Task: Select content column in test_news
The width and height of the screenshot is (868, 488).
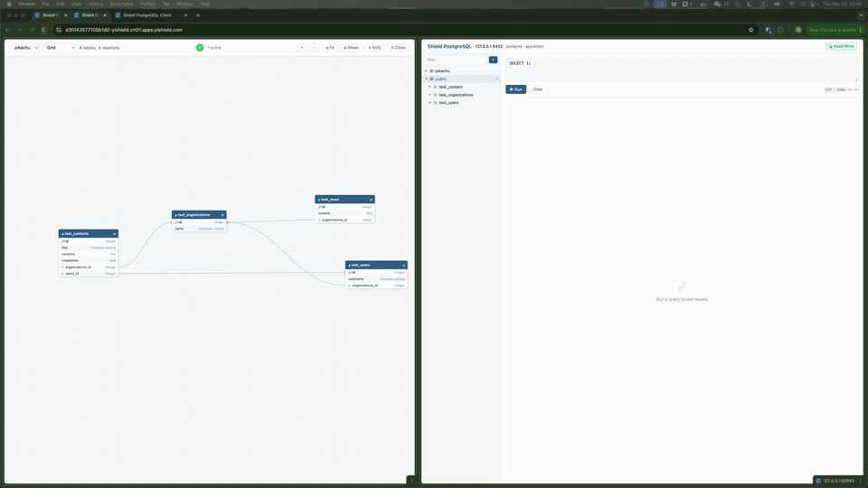Action: [344, 213]
